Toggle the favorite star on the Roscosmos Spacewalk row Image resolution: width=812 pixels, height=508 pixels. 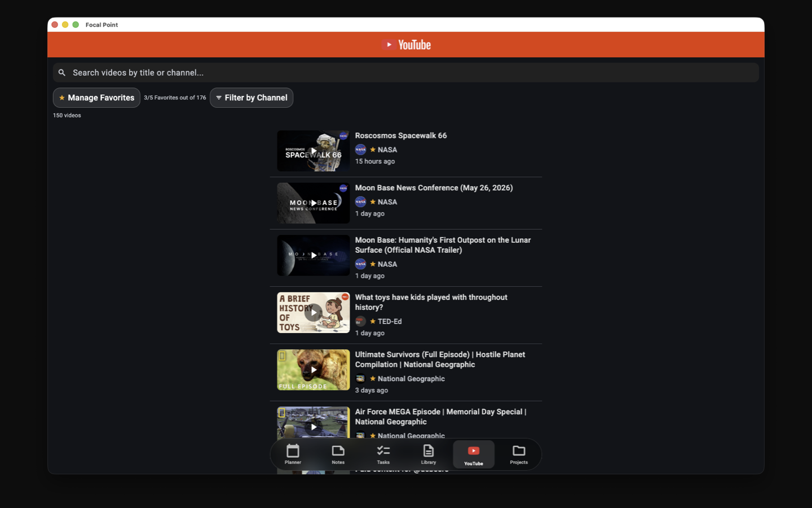[373, 150]
